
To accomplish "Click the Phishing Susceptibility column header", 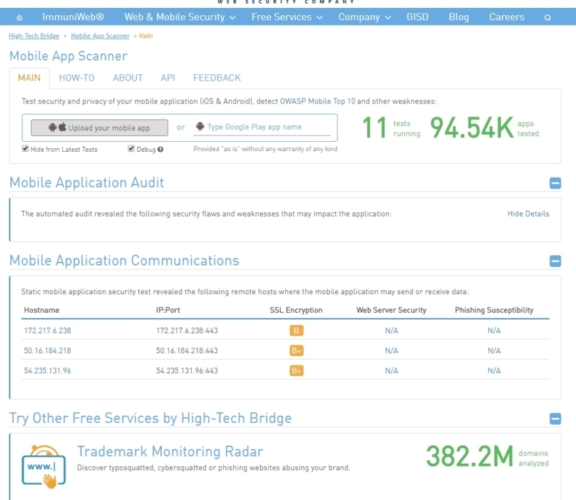I will (494, 310).
